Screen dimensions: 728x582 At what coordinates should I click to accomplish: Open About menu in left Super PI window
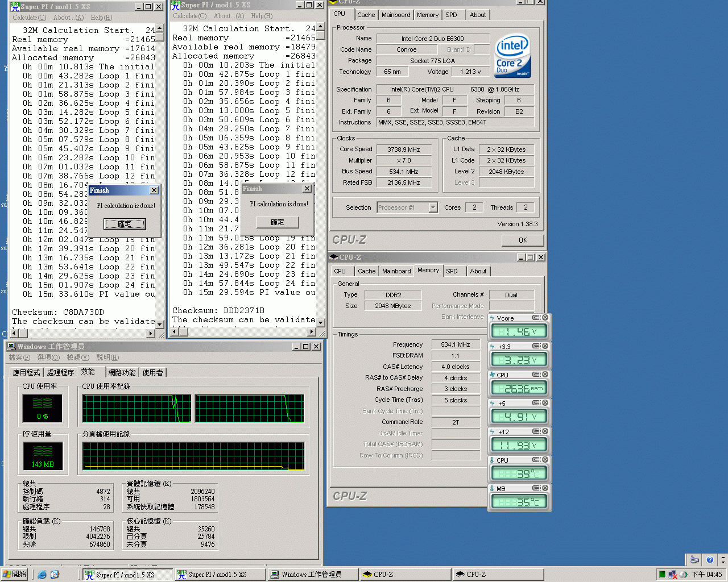[68, 18]
